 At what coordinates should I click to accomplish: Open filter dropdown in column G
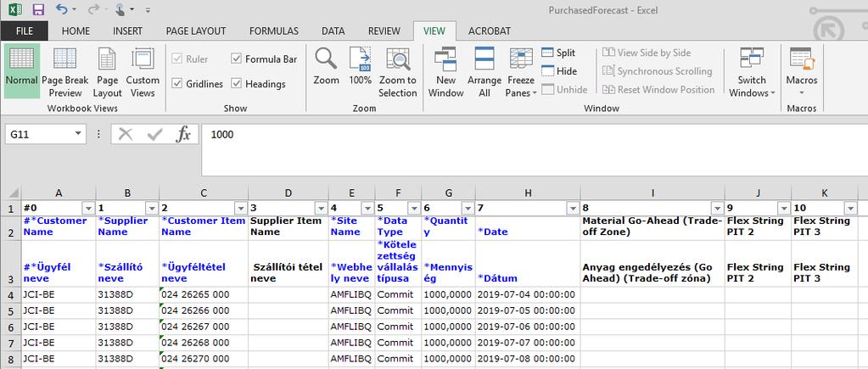pyautogui.click(x=468, y=208)
